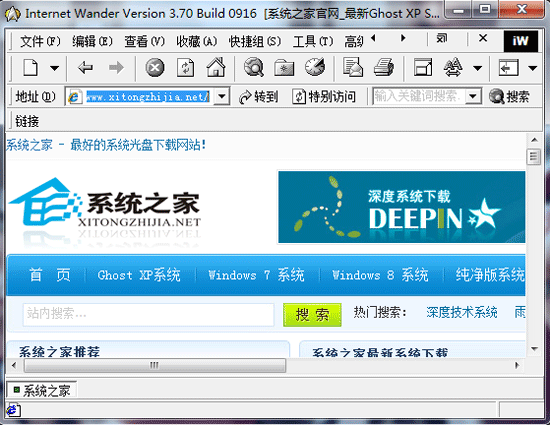Print the page with Printer icon
Image resolution: width=550 pixels, height=425 pixels.
click(384, 67)
